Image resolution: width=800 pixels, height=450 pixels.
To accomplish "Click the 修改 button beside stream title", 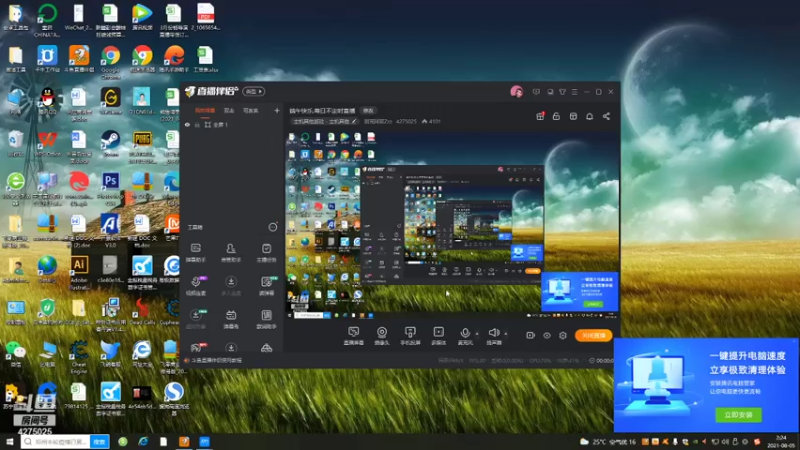I will 368,111.
